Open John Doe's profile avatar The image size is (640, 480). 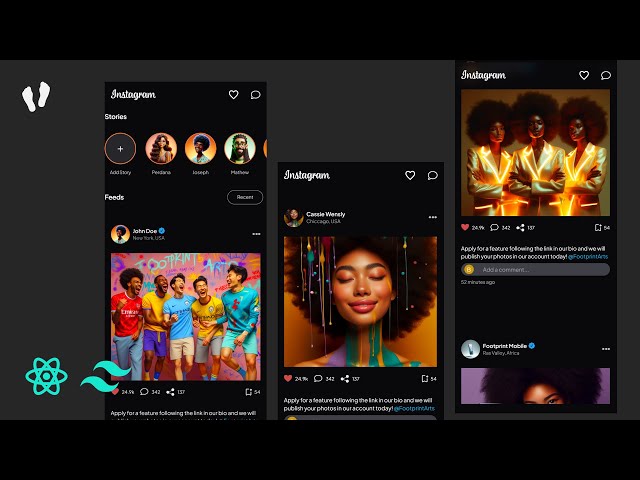120,234
